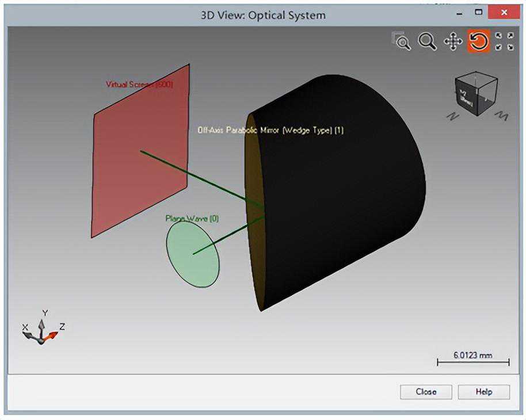The image size is (526, 420).
Task: Toggle the orange rotate view tool
Action: (479, 41)
